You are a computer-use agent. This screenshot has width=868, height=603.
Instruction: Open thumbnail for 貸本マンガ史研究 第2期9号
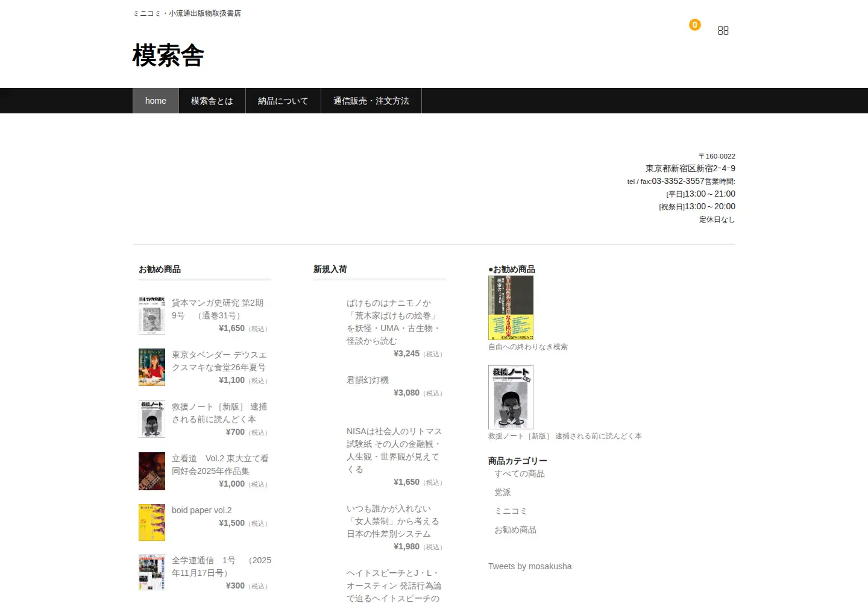(x=152, y=315)
